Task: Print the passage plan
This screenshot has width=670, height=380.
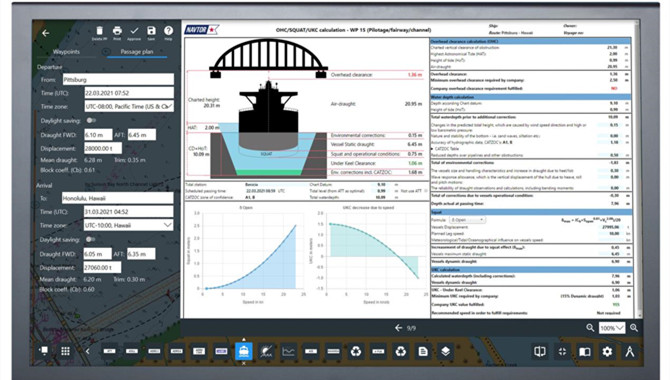Action: [x=117, y=31]
